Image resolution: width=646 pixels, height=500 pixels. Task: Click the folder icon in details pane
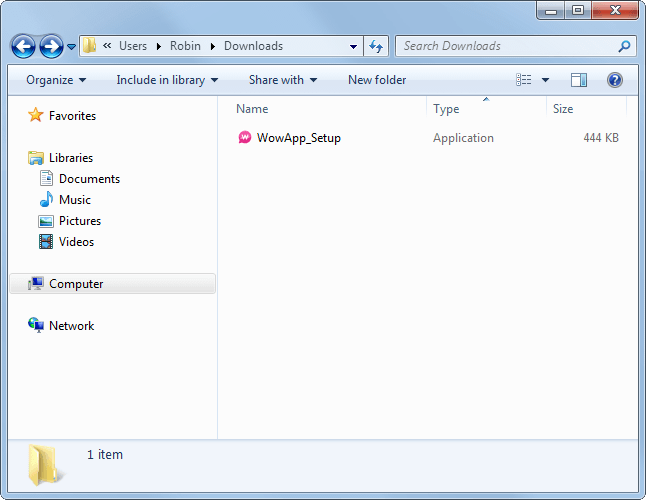click(46, 465)
